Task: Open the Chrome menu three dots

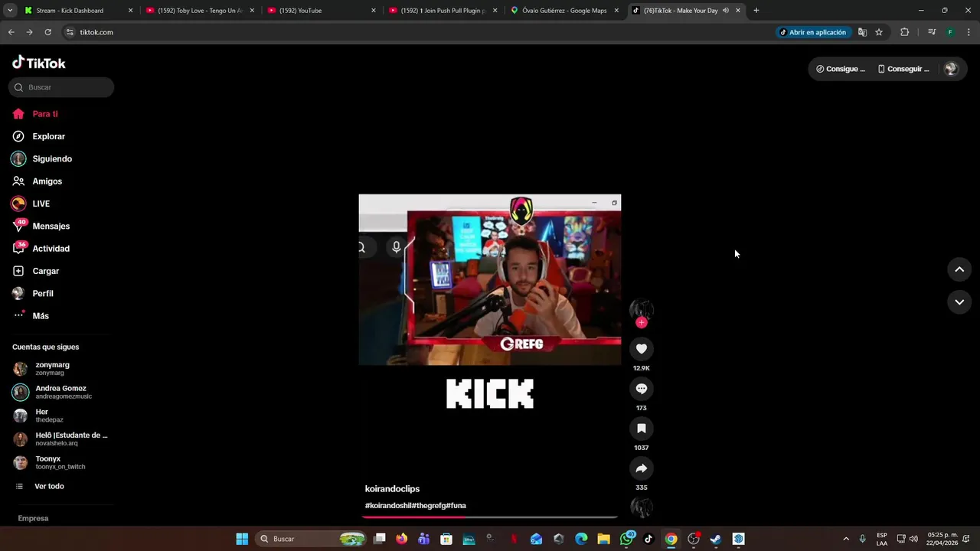Action: coord(969,32)
